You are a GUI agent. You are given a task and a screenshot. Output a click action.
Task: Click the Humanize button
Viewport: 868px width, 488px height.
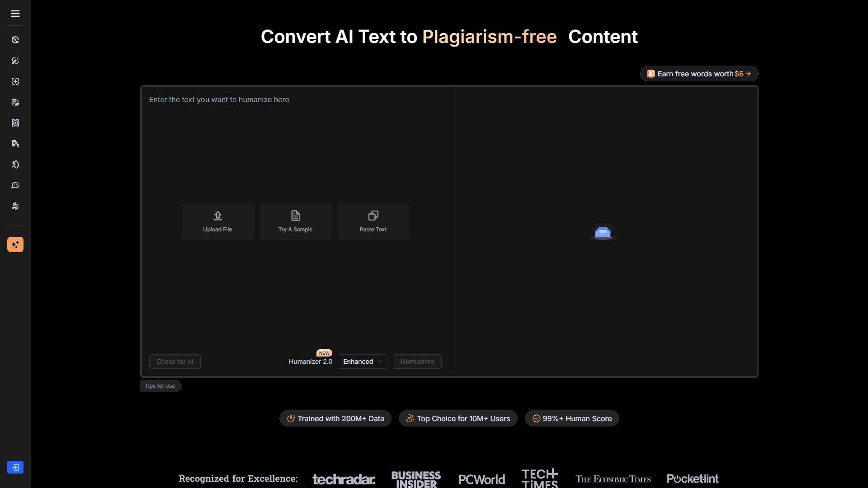(x=417, y=361)
